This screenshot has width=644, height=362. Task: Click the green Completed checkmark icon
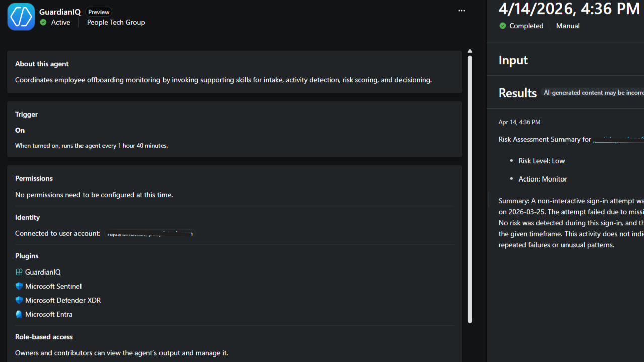(503, 26)
